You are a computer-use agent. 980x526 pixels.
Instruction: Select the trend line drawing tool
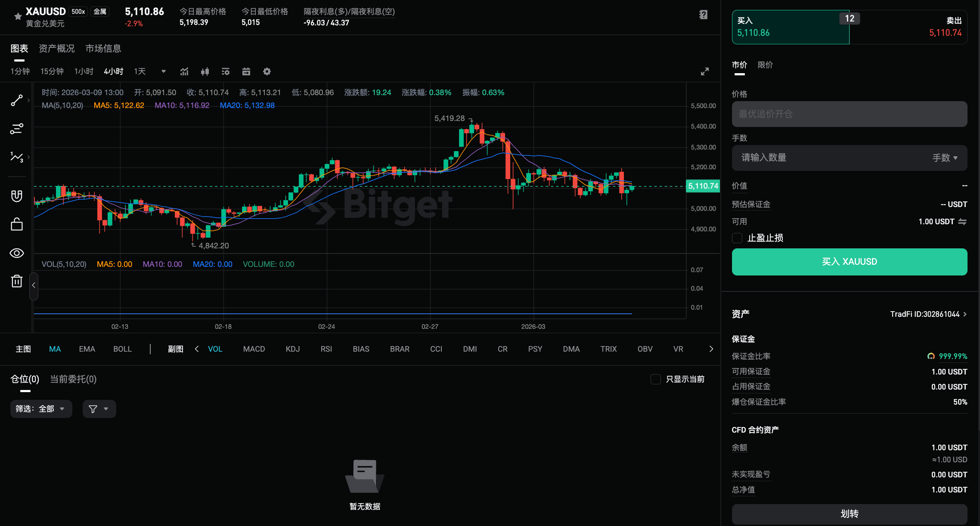click(x=16, y=100)
